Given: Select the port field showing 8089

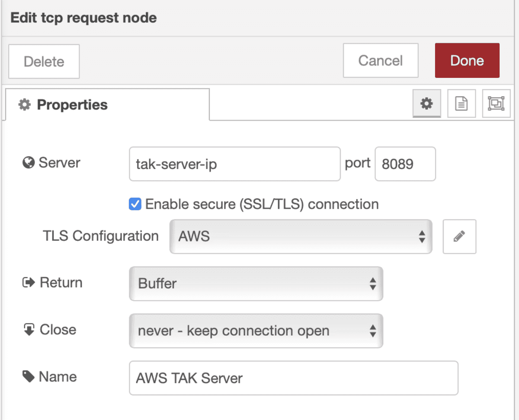Looking at the screenshot, I should click(405, 164).
